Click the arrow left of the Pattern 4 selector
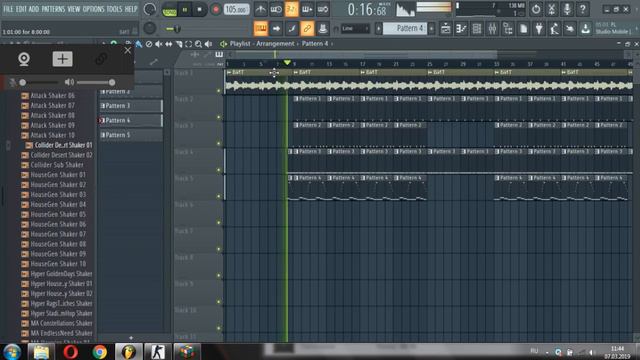 (379, 29)
